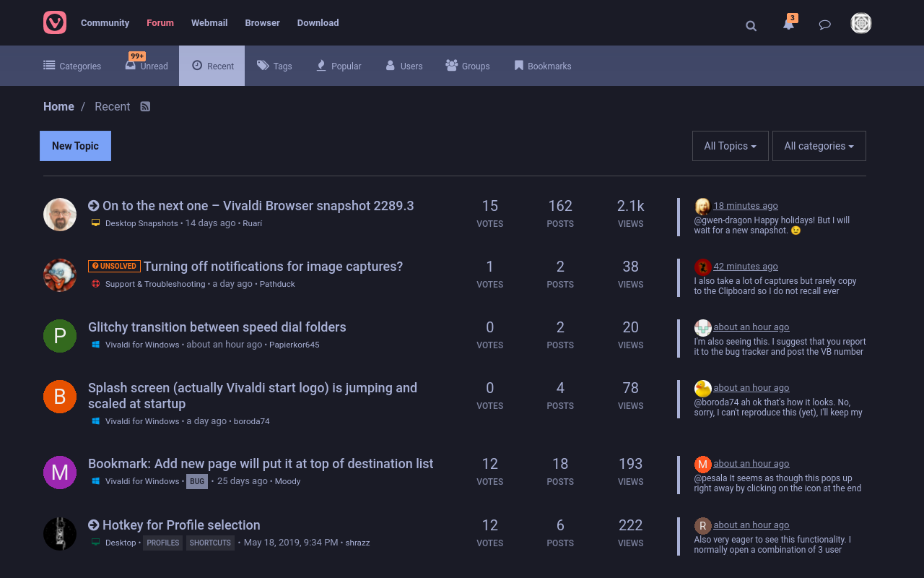924x578 pixels.
Task: Open notifications via the bell icon
Action: 788,25
